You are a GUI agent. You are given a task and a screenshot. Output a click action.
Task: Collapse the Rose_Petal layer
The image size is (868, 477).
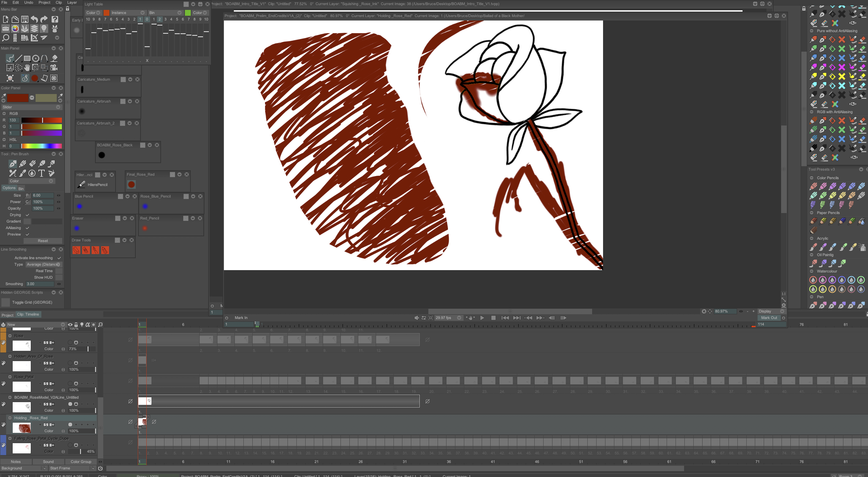[x=10, y=377]
